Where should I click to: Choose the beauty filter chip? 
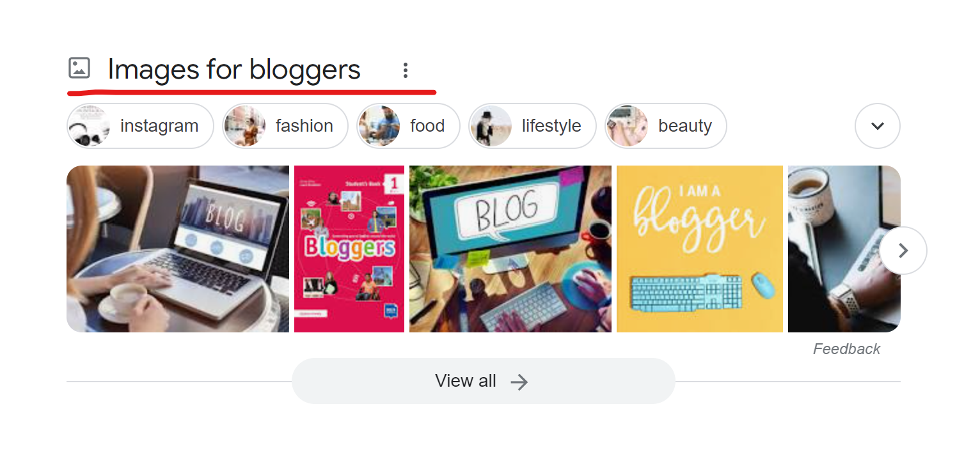click(x=666, y=126)
